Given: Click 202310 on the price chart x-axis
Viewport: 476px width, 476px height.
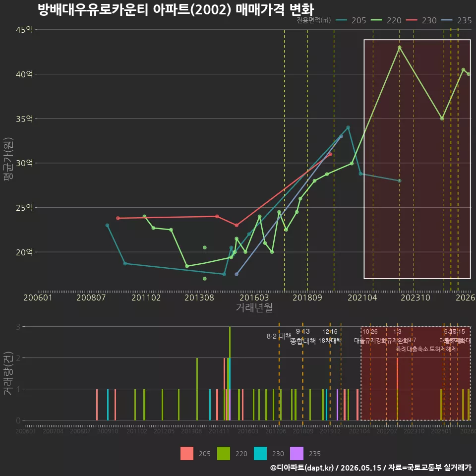Looking at the screenshot, I should coord(416,297).
